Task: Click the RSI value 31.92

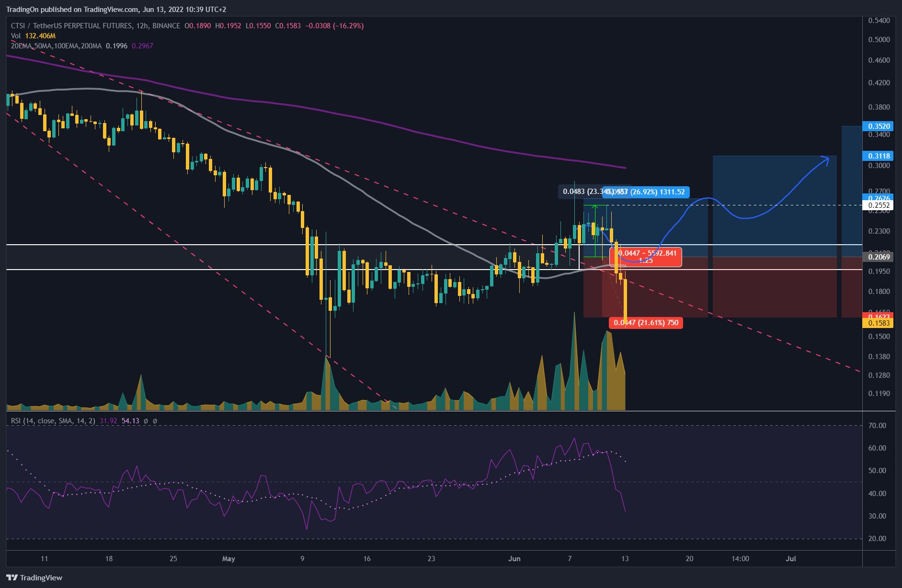Action: tap(108, 421)
